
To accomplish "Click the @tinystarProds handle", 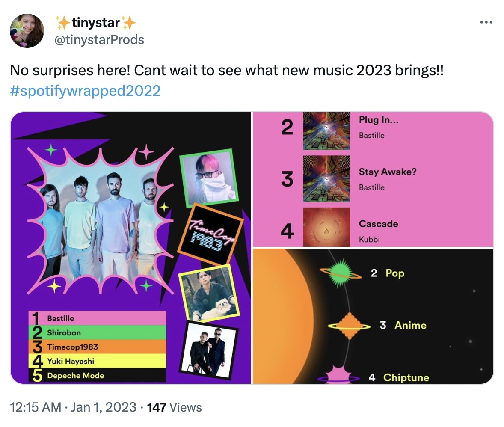I will point(99,40).
